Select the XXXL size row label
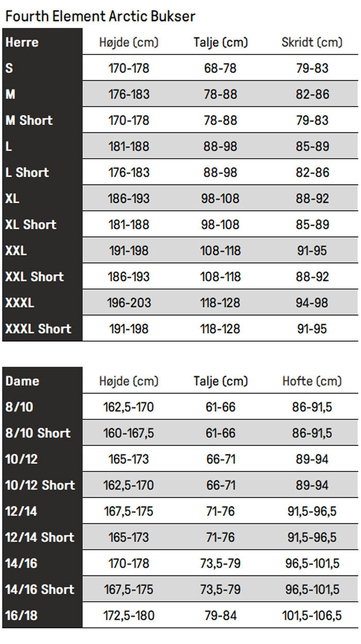This screenshot has height=644, width=361. (20, 303)
